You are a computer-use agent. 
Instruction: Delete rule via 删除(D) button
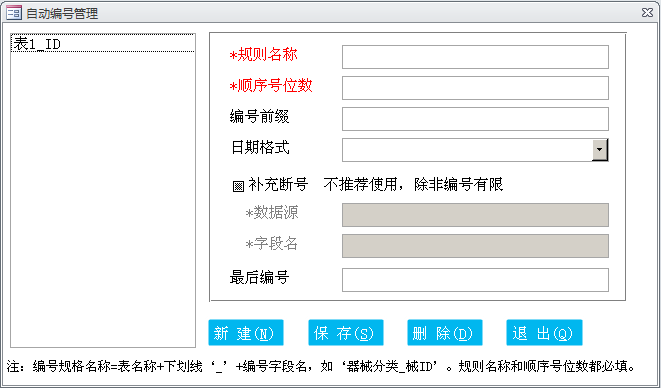[445, 333]
